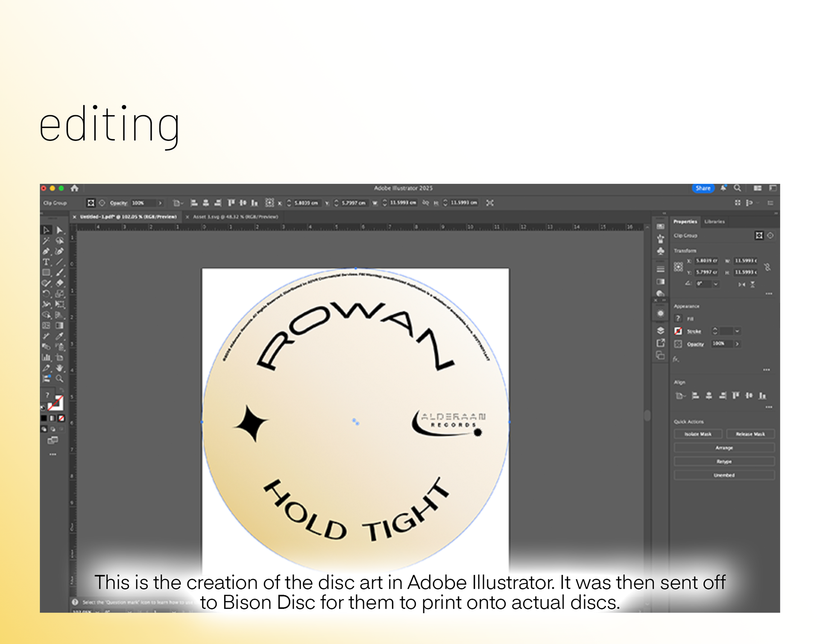Open the Layers panel icon
820x644 pixels.
660,331
